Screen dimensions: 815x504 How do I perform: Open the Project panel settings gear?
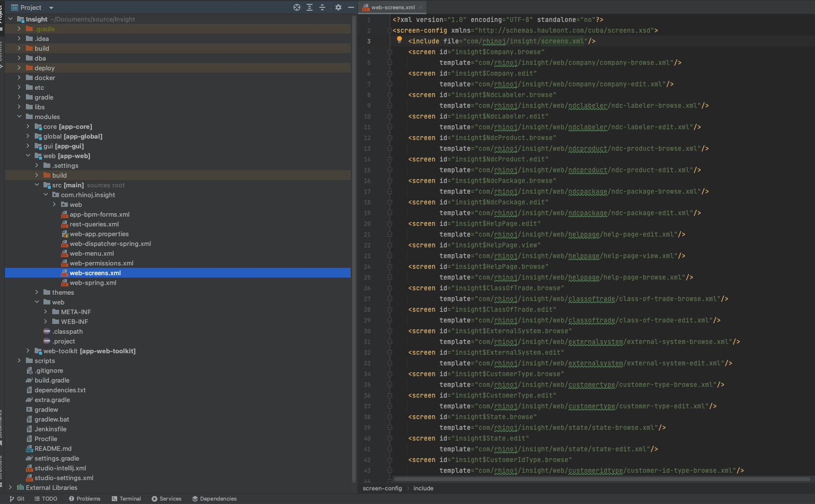tap(338, 7)
